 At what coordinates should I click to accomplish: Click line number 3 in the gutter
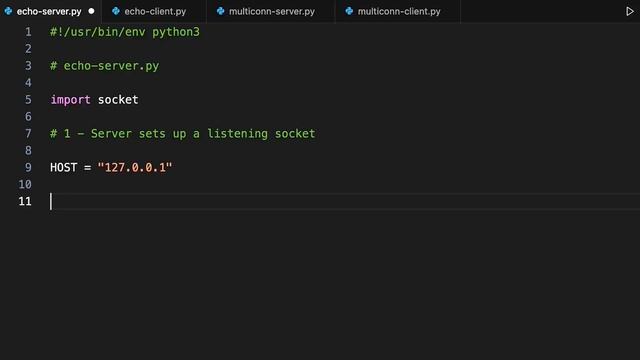coord(28,66)
